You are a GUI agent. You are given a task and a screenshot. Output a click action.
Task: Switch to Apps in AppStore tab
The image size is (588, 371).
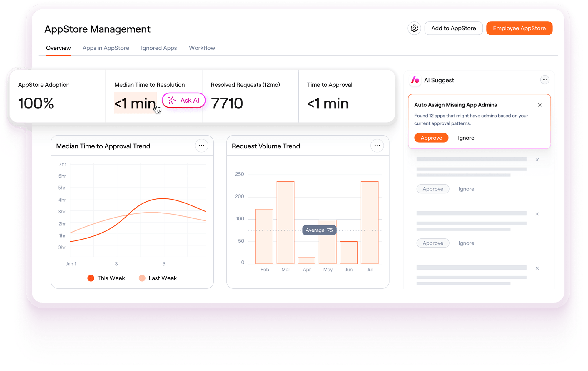click(106, 48)
